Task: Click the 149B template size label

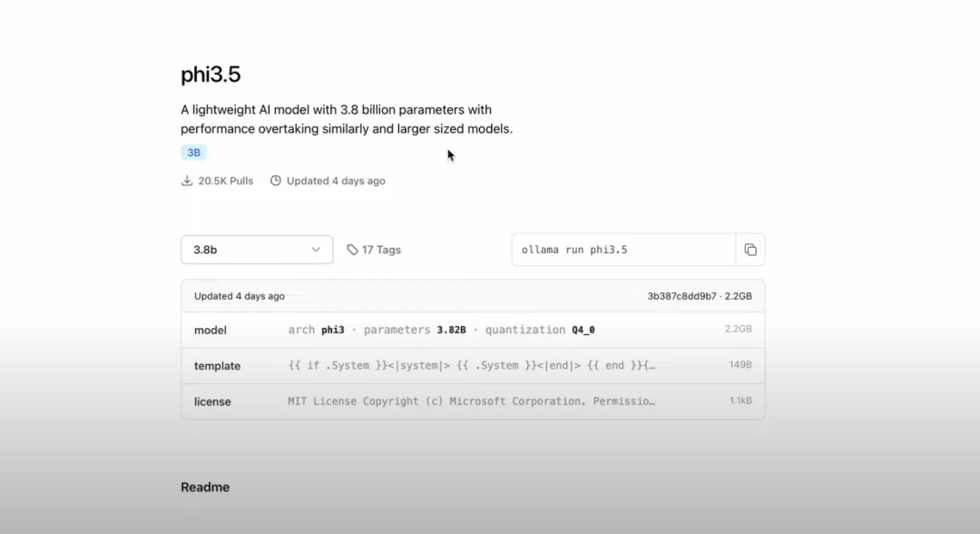Action: click(740, 365)
